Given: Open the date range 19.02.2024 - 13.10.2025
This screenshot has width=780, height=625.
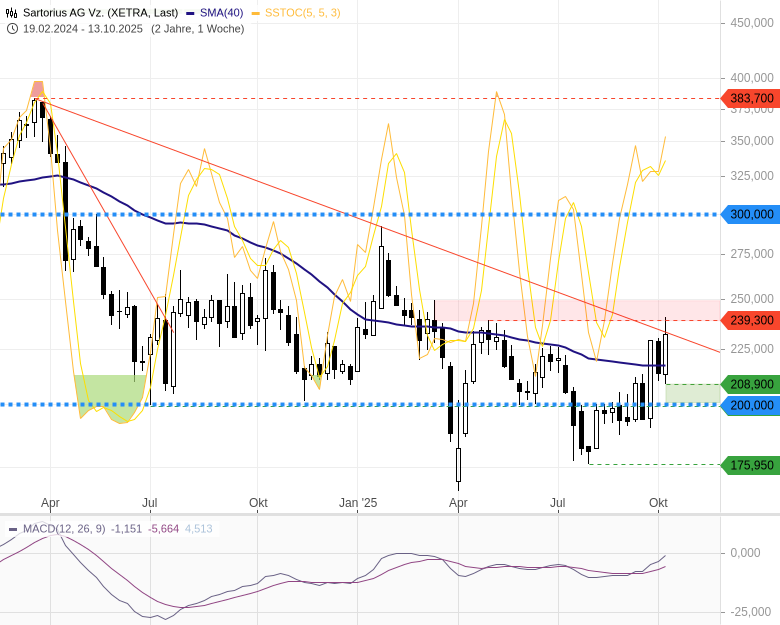Looking at the screenshot, I should (83, 29).
